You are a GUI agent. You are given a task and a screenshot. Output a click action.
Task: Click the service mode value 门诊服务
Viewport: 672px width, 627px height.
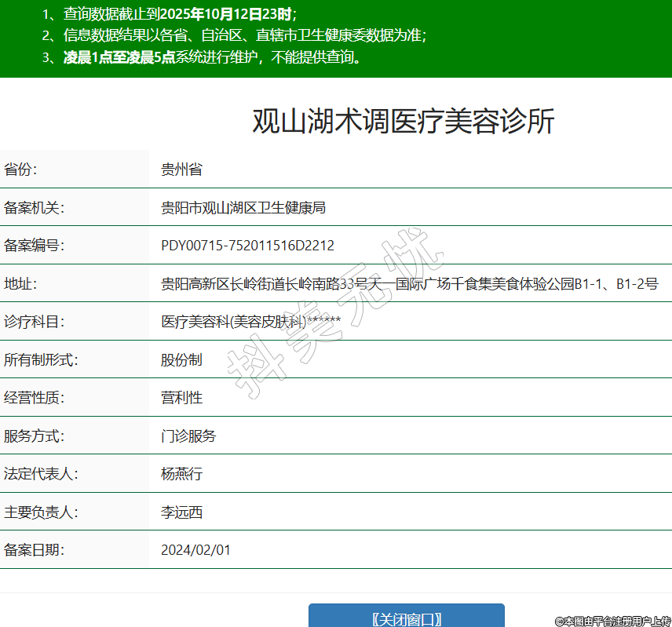[x=188, y=436]
